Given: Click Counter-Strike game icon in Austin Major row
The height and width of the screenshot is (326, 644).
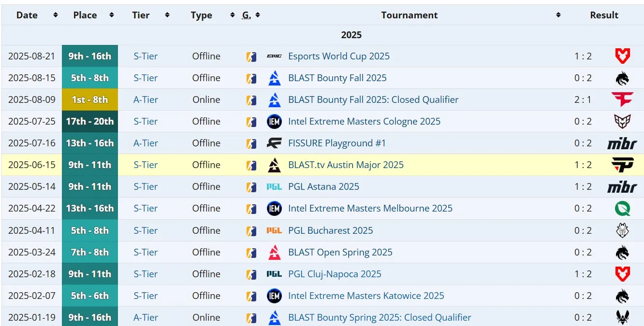Looking at the screenshot, I should [251, 165].
